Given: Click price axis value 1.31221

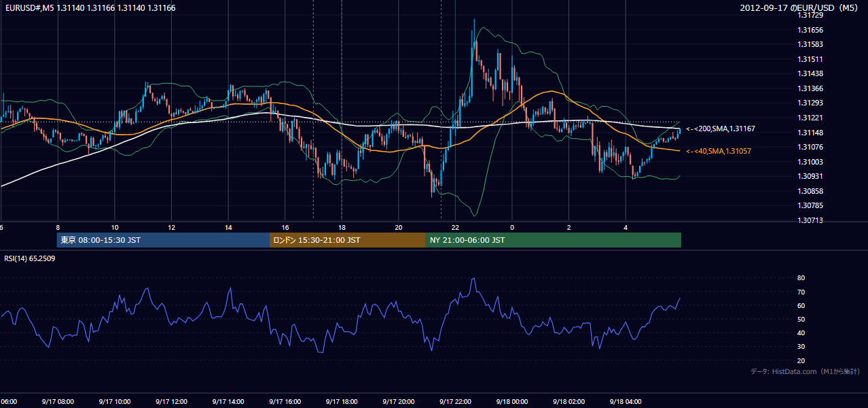Looking at the screenshot, I should (x=810, y=118).
